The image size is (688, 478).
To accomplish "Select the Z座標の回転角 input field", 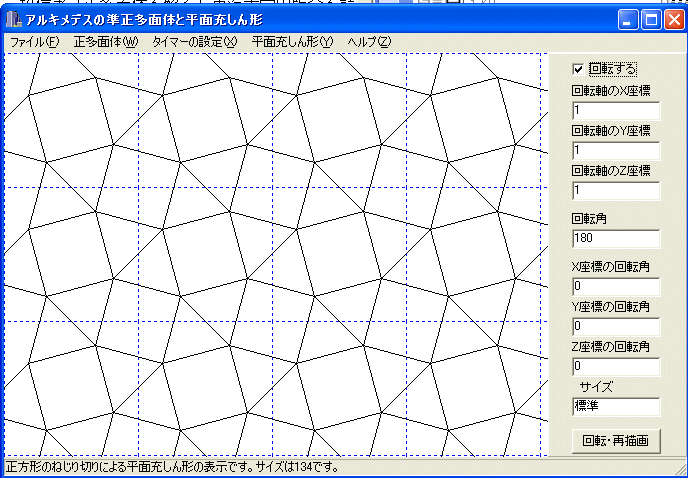I will click(x=616, y=366).
